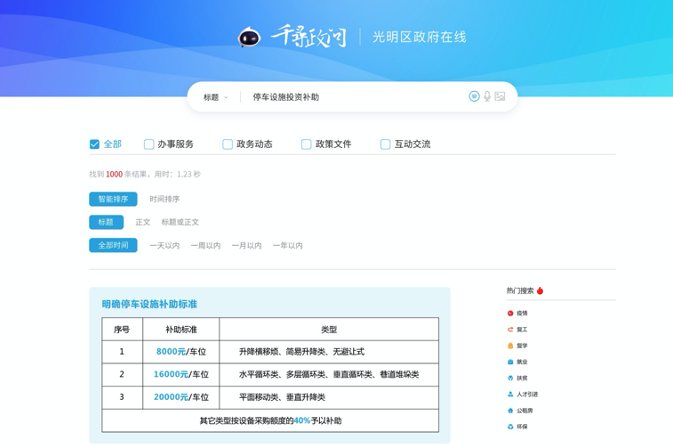This screenshot has height=446, width=673.
Task: Select the 正文 search scope option
Action: [x=143, y=222]
